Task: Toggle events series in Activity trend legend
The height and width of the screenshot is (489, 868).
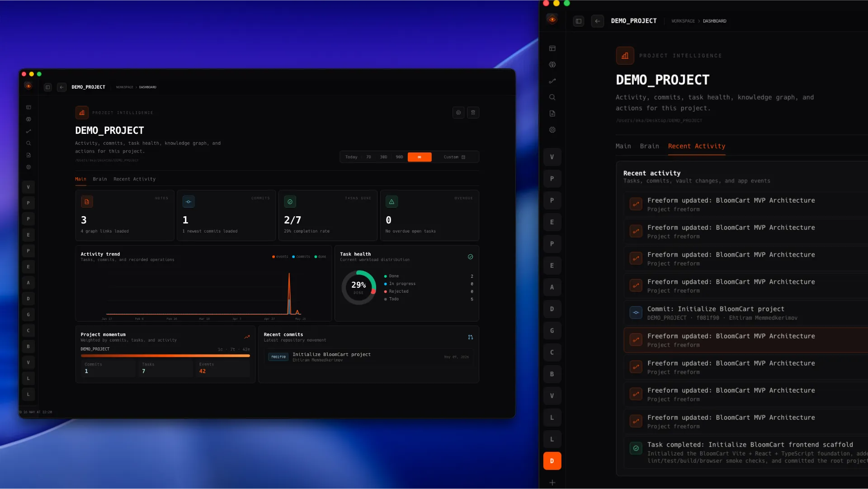Action: coord(280,256)
